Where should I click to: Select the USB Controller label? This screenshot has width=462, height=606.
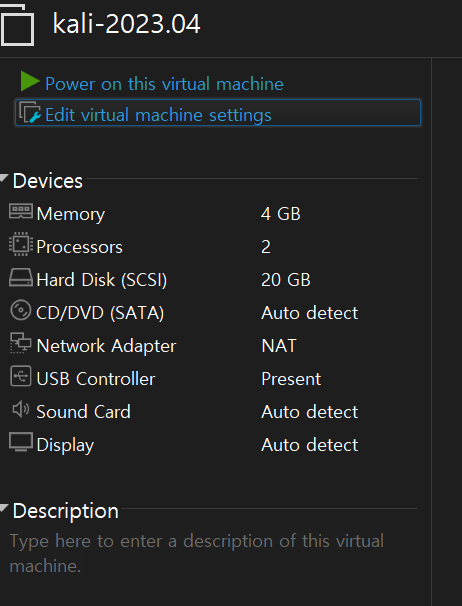(x=96, y=379)
